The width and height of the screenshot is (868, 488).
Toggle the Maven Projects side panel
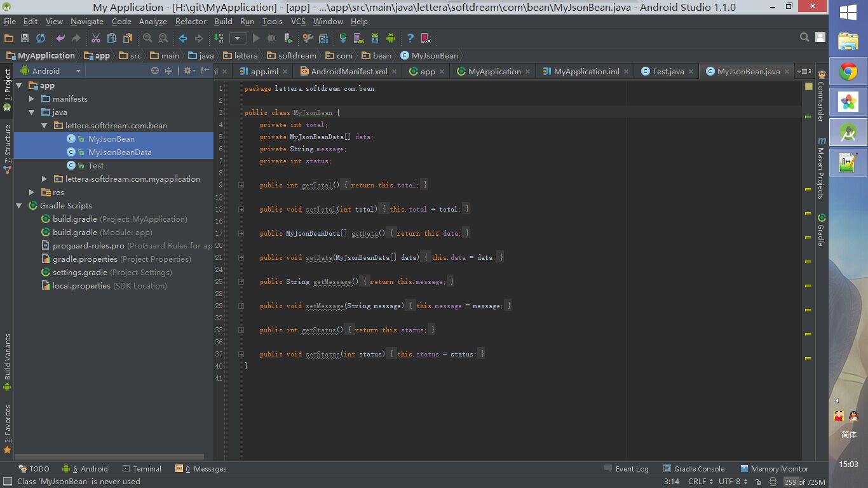821,168
